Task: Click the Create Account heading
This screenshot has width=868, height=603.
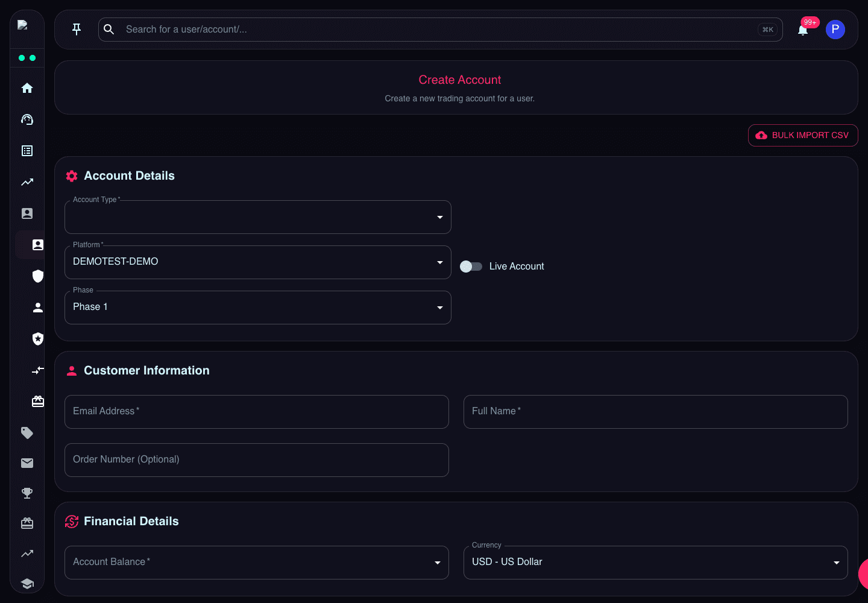Action: point(460,80)
